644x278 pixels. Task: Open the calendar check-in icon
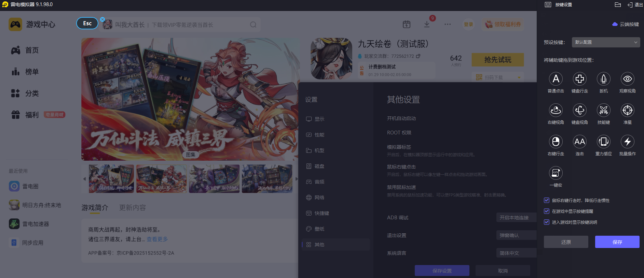click(x=407, y=24)
